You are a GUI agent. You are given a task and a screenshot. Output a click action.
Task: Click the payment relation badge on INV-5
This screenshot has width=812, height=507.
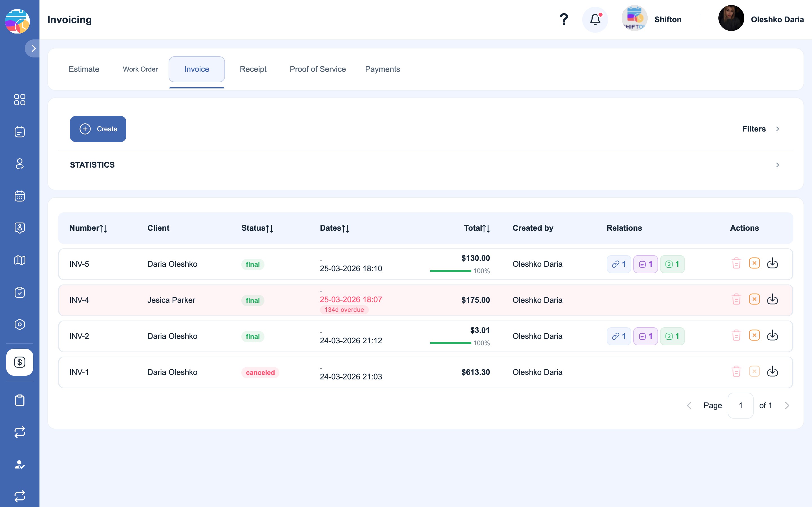672,264
